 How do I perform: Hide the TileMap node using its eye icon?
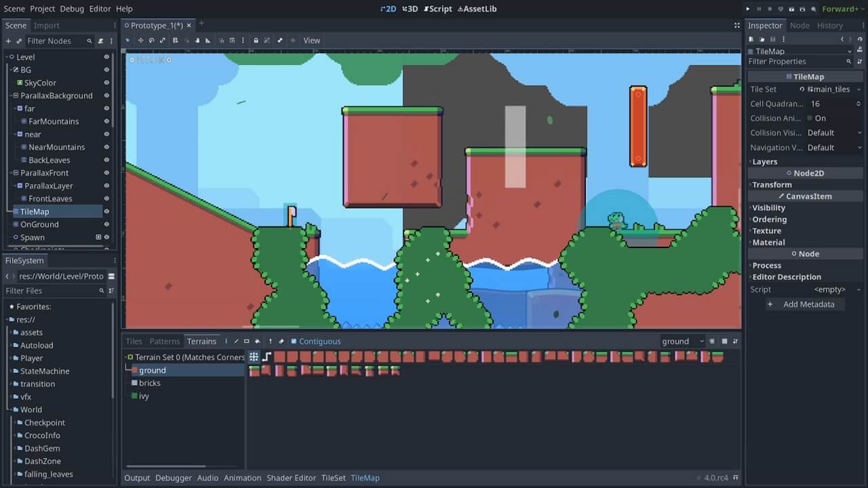[107, 211]
